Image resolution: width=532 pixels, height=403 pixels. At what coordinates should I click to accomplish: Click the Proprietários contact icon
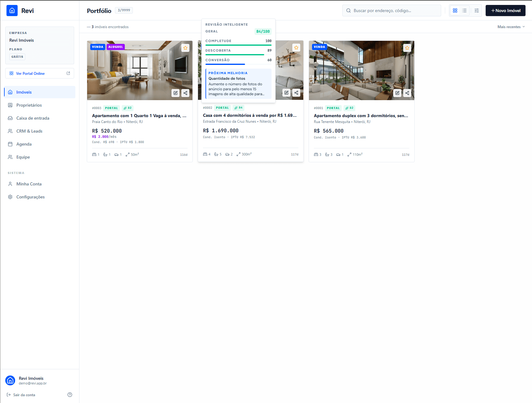click(x=10, y=105)
